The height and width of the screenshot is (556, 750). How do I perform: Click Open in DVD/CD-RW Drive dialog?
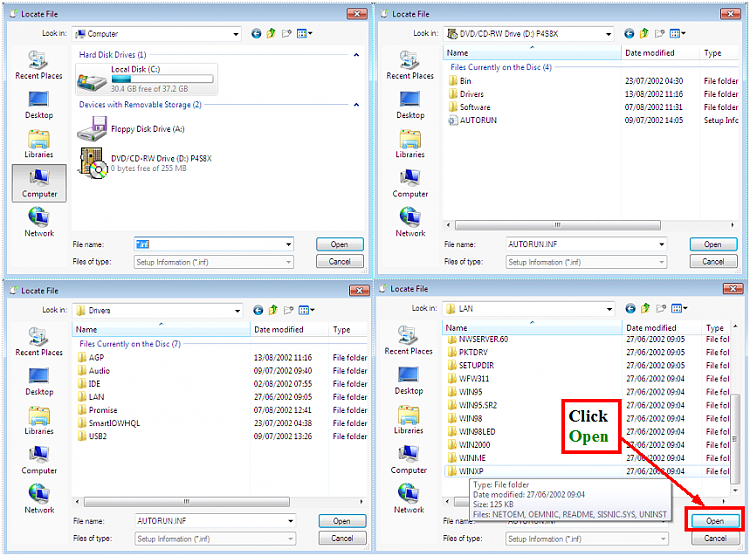[713, 244]
